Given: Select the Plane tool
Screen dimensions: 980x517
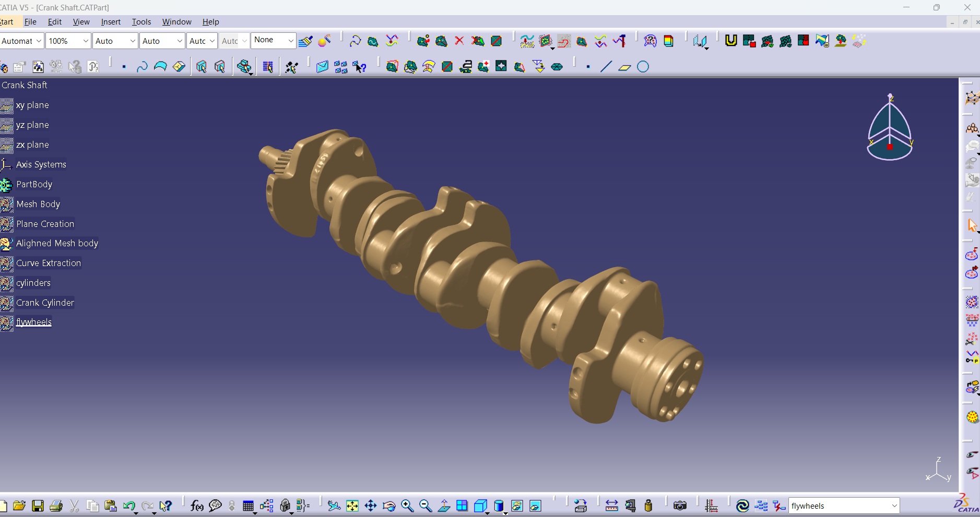Looking at the screenshot, I should coord(624,67).
